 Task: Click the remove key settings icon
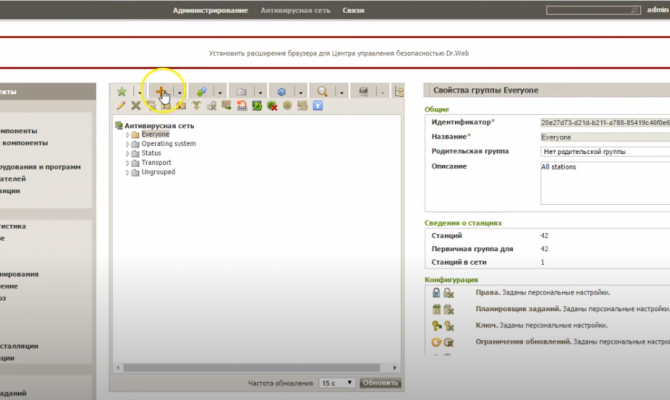pyautogui.click(x=449, y=326)
